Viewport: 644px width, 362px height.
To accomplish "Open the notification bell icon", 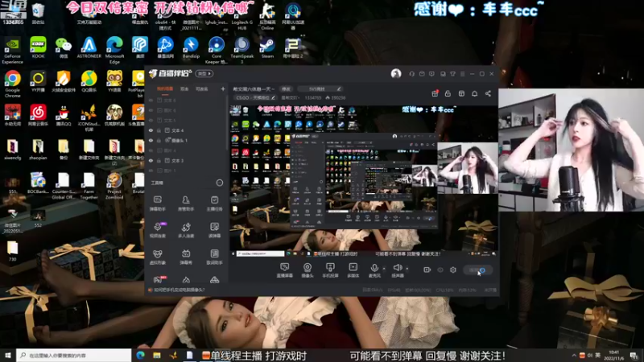I will pos(474,93).
